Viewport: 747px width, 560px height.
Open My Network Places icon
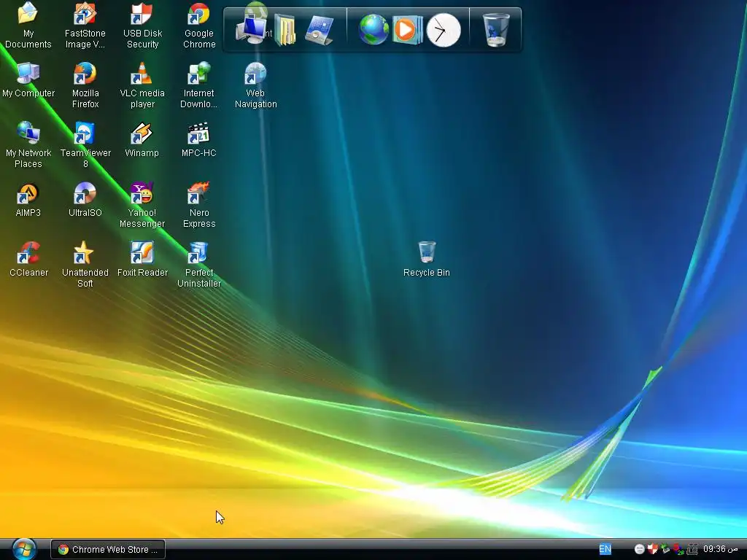pos(28,144)
